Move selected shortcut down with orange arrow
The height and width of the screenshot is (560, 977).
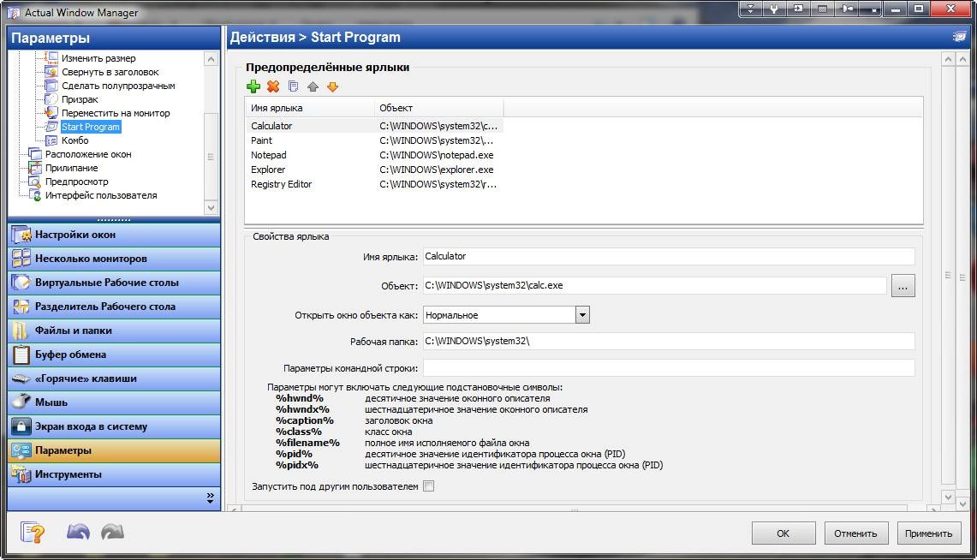tap(333, 86)
